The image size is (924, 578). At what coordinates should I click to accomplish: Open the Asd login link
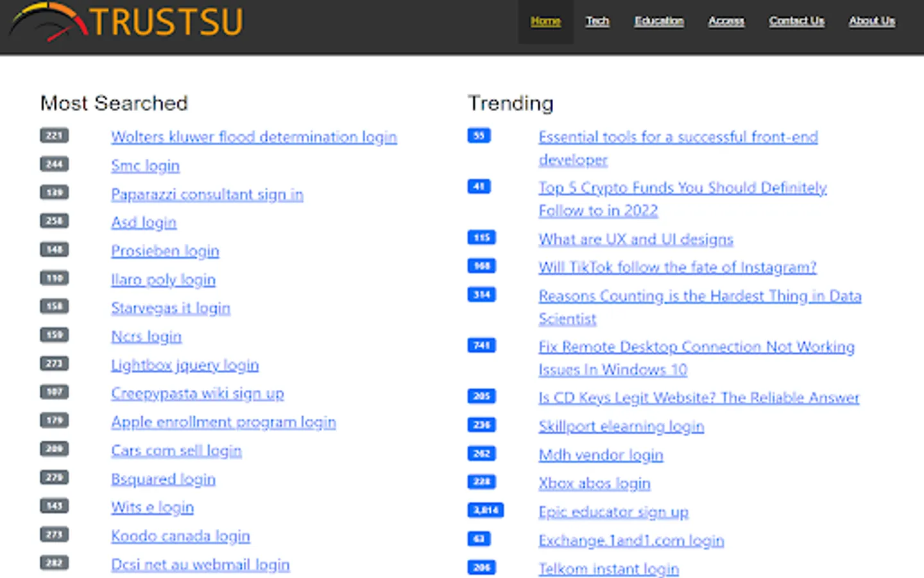pyautogui.click(x=144, y=222)
